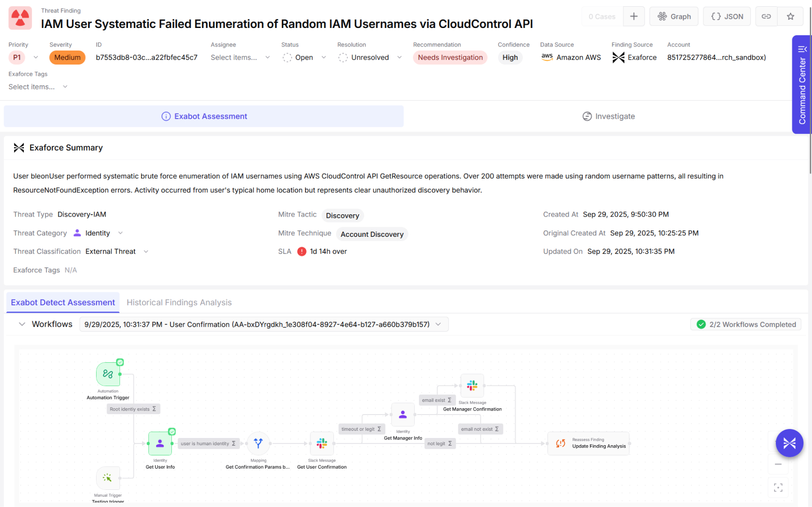Image resolution: width=812 pixels, height=507 pixels.
Task: Click the Updated On timestamp 10:31:35 PM
Action: point(631,252)
